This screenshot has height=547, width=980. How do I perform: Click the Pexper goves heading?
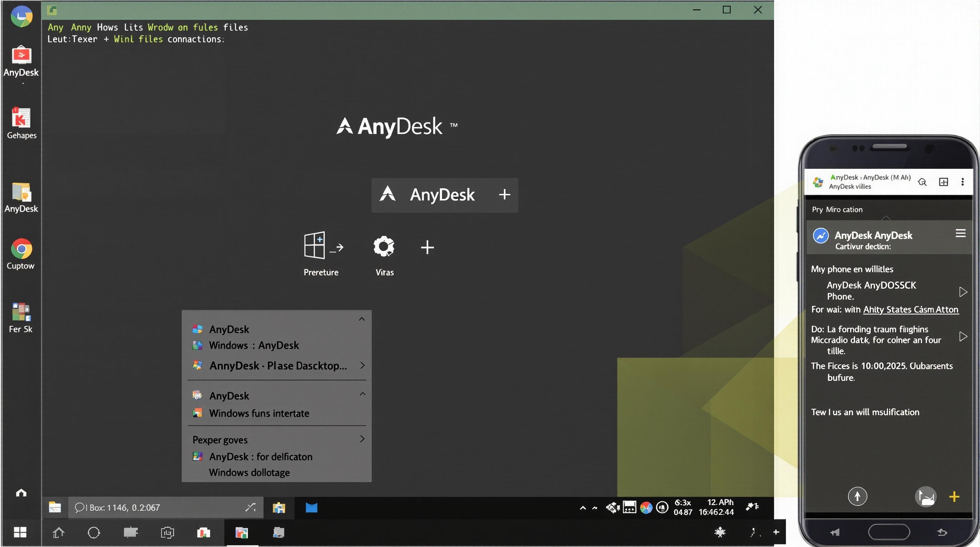220,440
